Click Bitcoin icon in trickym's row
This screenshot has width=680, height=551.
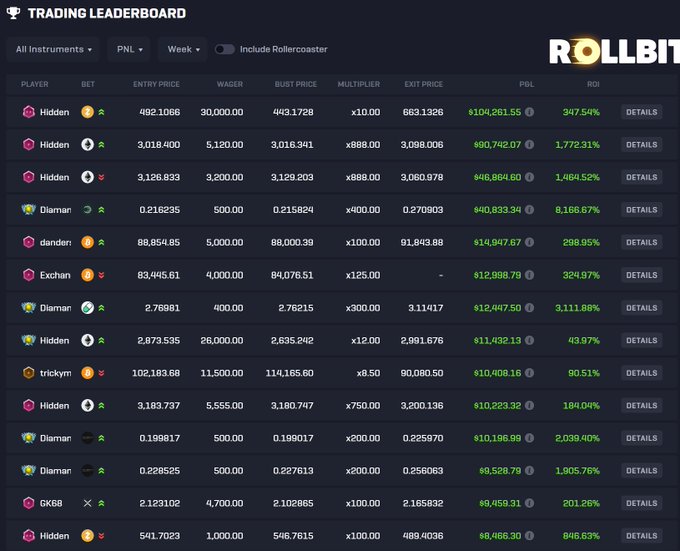[88, 373]
